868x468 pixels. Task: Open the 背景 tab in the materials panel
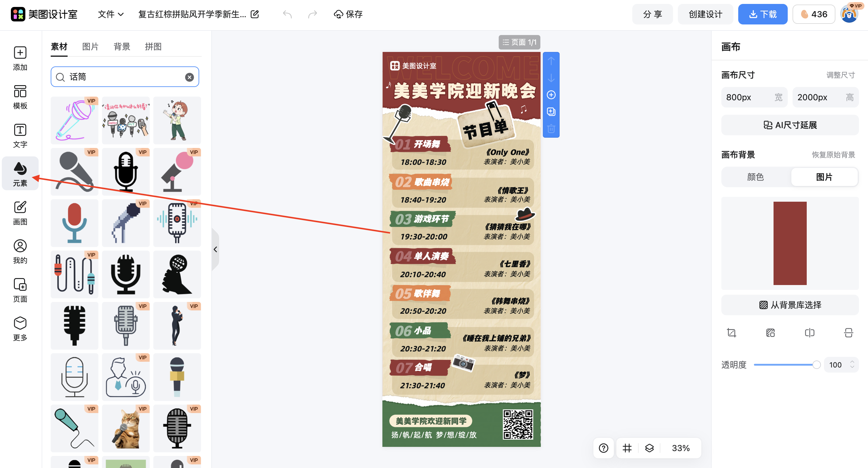pyautogui.click(x=122, y=46)
